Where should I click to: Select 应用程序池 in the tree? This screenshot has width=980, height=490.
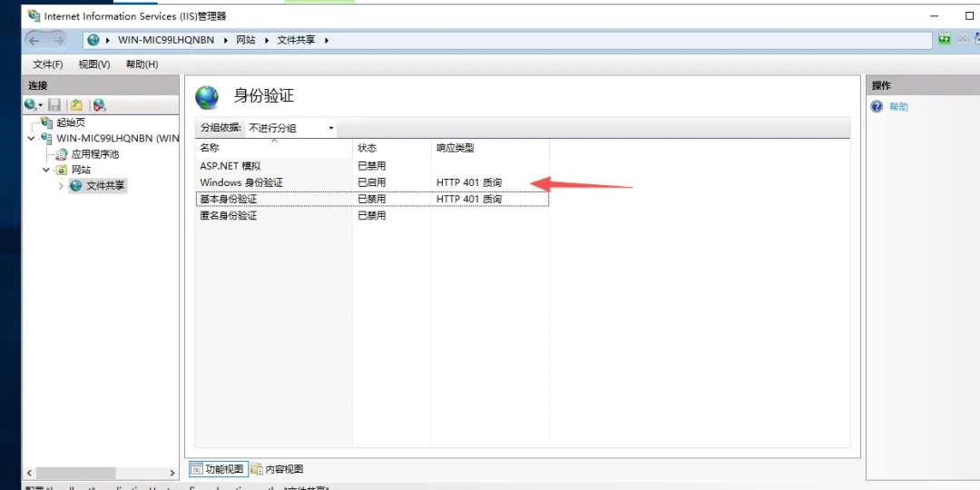pyautogui.click(x=95, y=154)
